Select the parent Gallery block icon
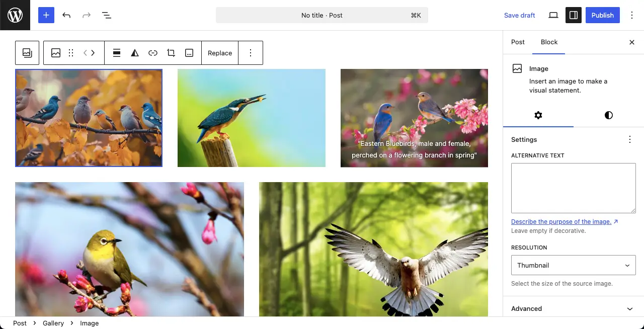This screenshot has height=329, width=644. pyautogui.click(x=27, y=53)
